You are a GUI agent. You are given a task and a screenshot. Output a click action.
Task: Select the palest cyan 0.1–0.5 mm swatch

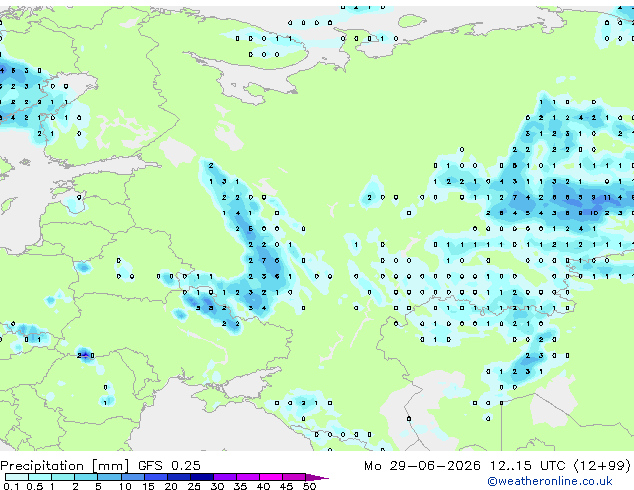[17, 477]
